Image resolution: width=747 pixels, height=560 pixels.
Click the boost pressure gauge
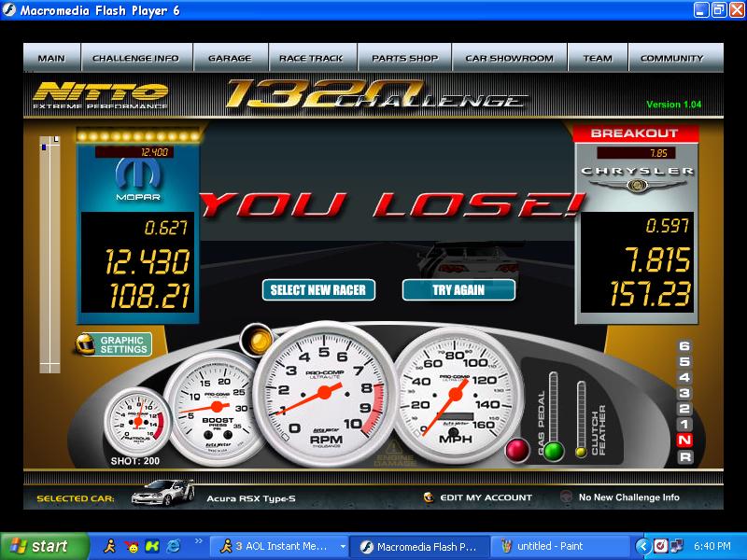coord(214,407)
